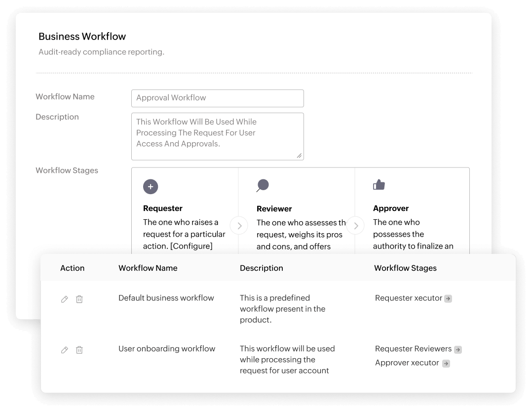The width and height of the screenshot is (532, 412).
Task: Edit the Default business workflow with the pencil icon
Action: 64,299
